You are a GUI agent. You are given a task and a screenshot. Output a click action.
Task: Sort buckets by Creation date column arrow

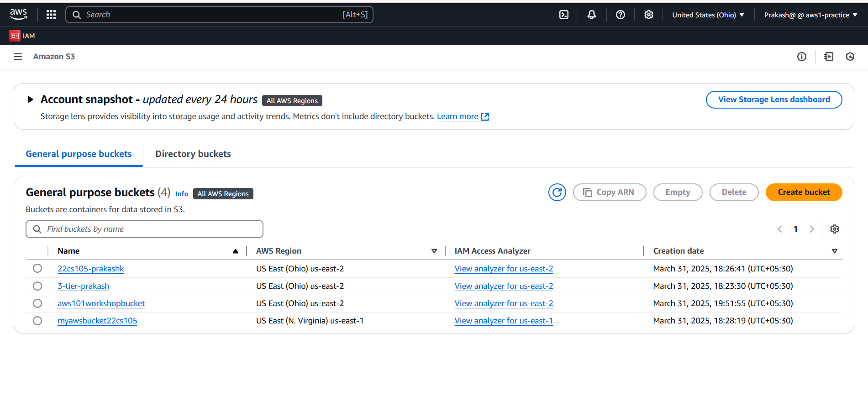click(835, 251)
